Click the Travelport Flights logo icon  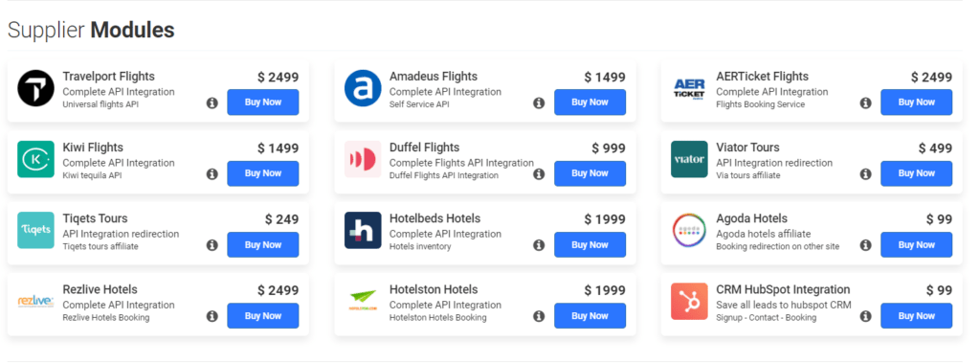(x=35, y=88)
